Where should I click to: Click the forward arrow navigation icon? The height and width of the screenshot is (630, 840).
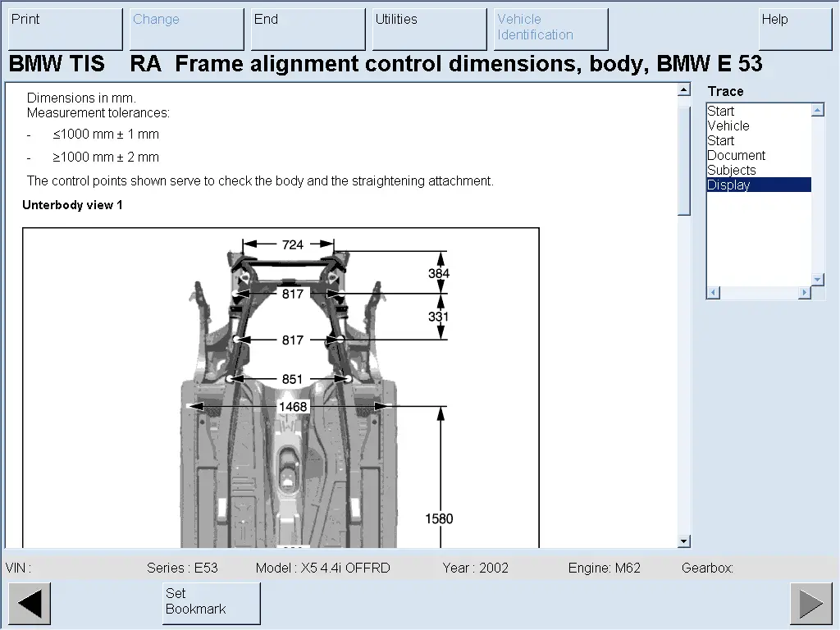(x=810, y=604)
